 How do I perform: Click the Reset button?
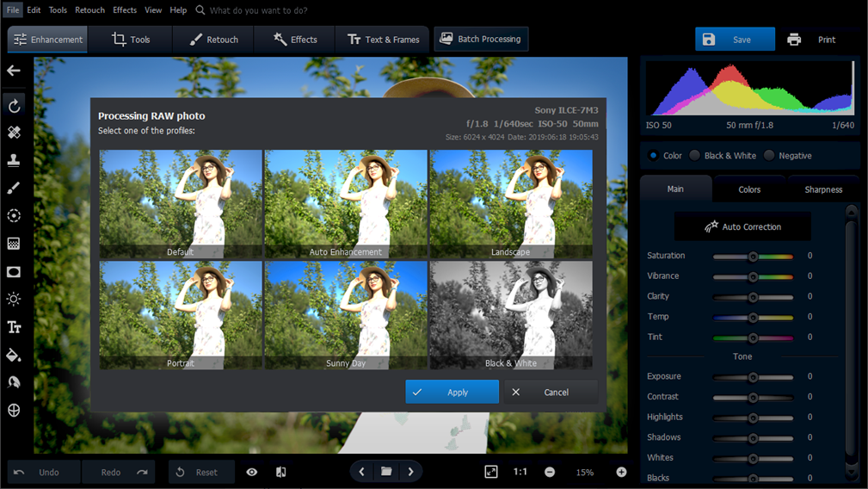tap(201, 472)
